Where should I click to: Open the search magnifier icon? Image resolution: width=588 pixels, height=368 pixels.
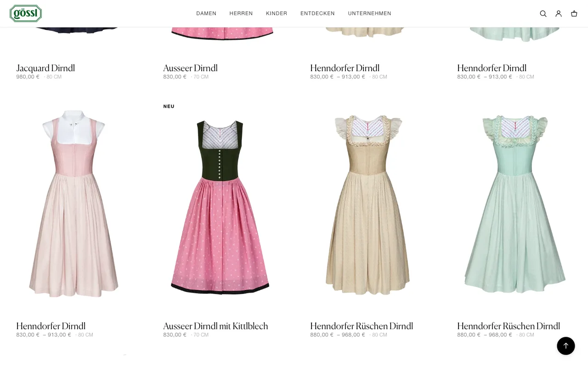click(x=543, y=14)
